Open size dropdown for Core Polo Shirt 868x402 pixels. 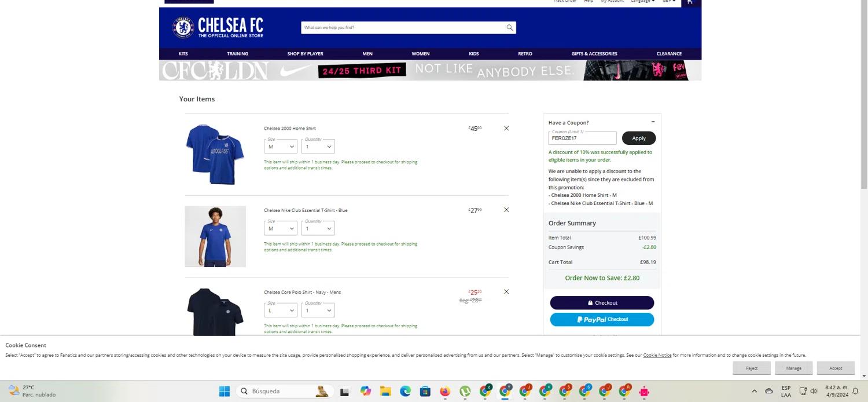click(281, 310)
